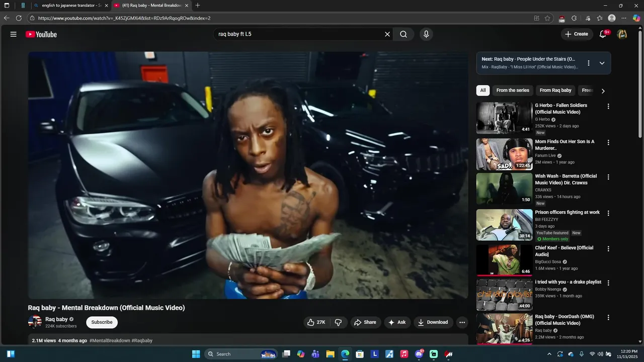Open the Raq baby channel name link
This screenshot has height=362, width=644.
coord(56,319)
